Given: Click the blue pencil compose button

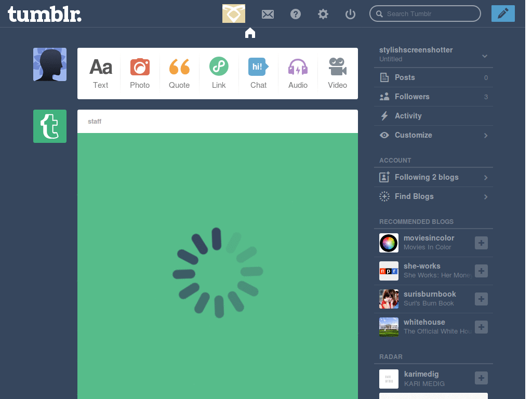Looking at the screenshot, I should (x=503, y=14).
